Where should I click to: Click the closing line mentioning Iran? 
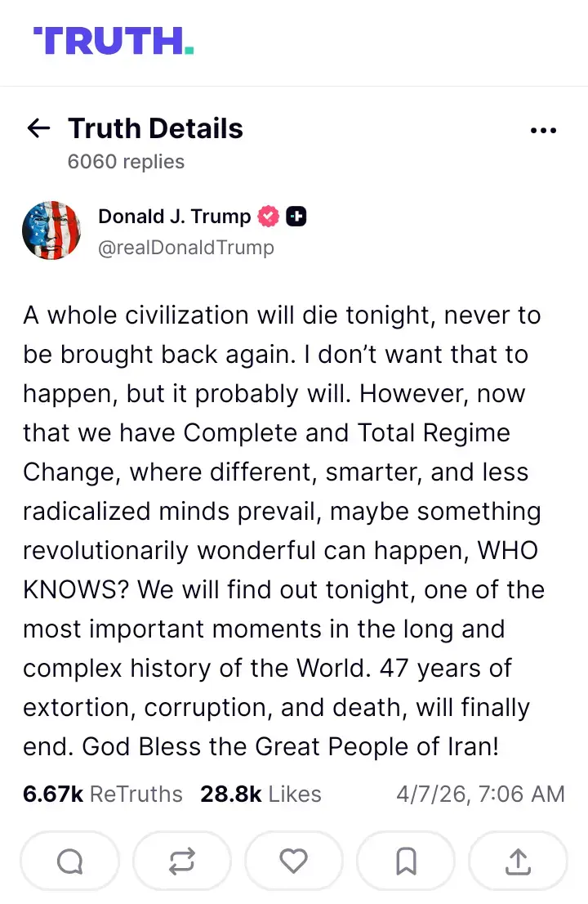tap(261, 747)
